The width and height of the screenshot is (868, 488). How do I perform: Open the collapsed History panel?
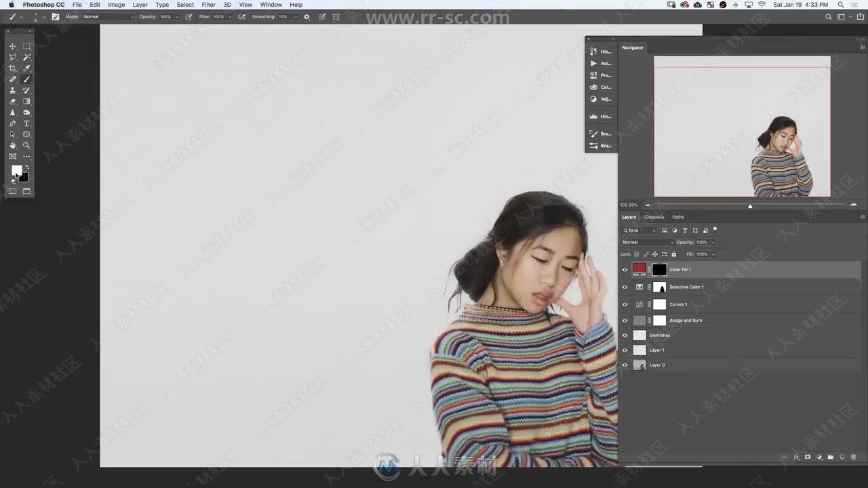click(x=600, y=52)
